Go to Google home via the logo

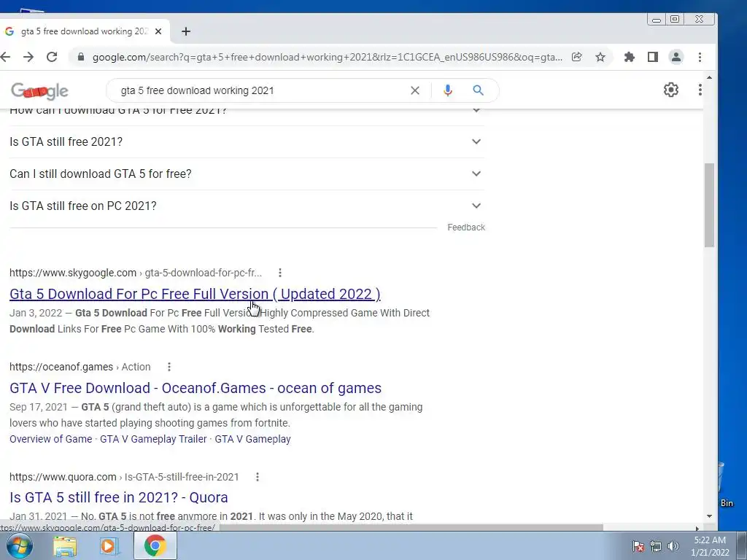(x=39, y=90)
